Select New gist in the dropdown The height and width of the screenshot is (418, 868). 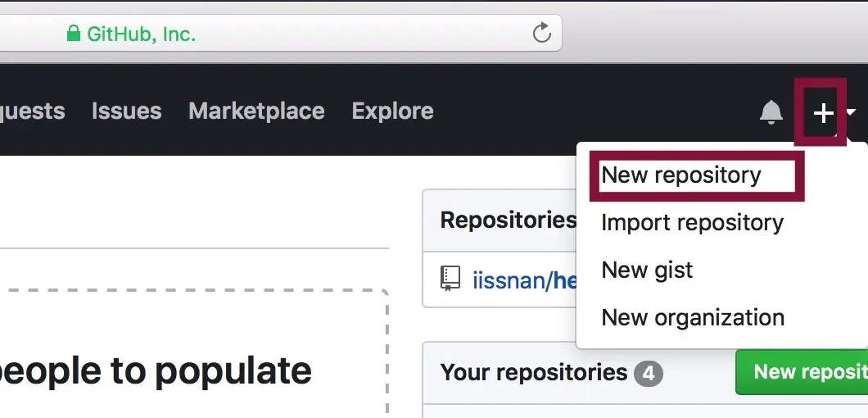pos(647,270)
